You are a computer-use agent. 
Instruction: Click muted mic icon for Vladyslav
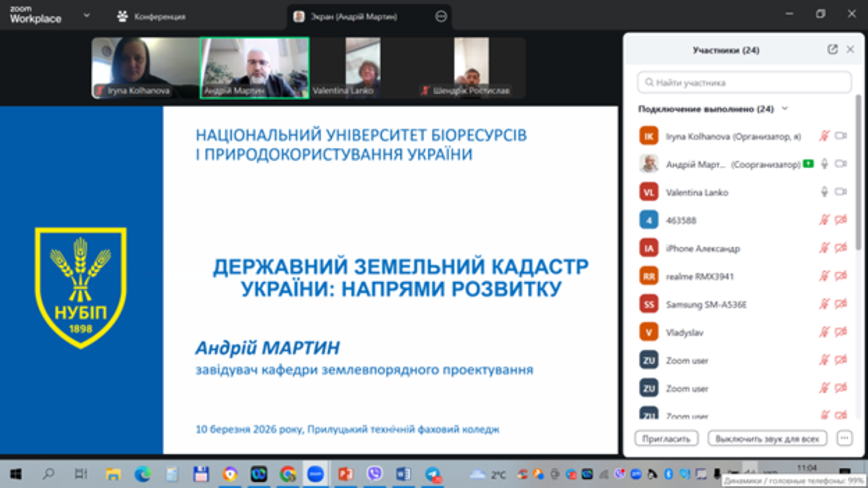point(824,332)
